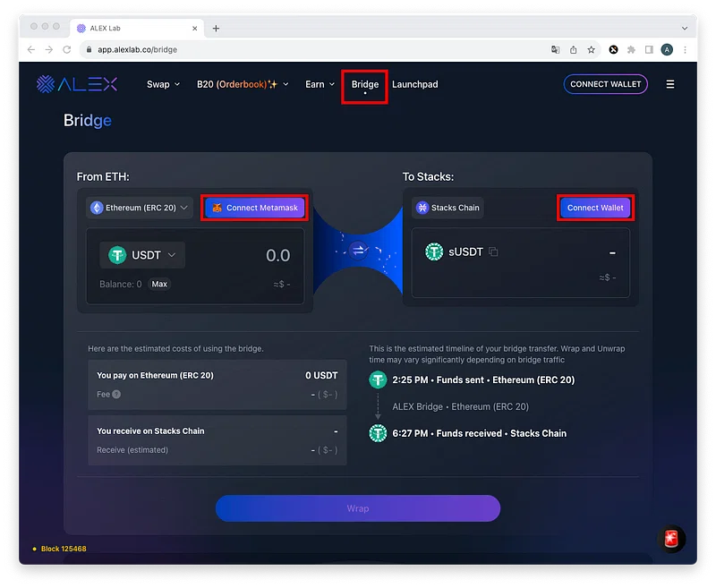This screenshot has width=716, height=588.
Task: Click the 'Balance: 0' text
Action: point(121,284)
